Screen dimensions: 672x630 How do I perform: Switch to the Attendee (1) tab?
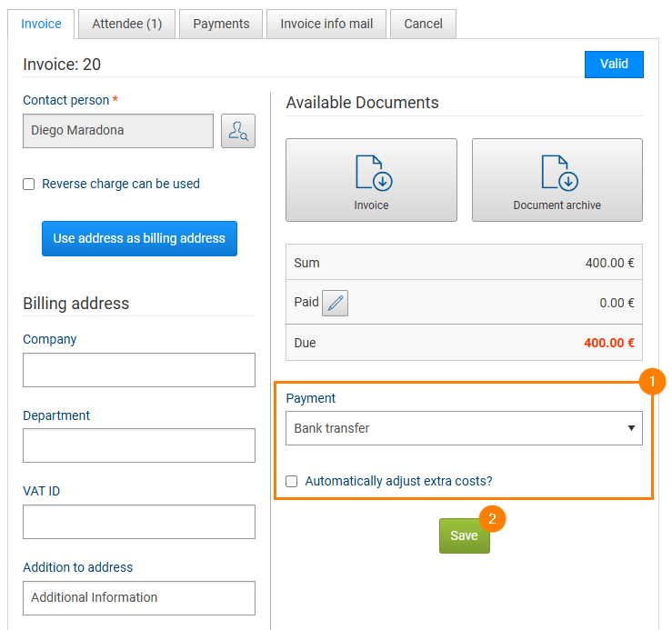tap(126, 25)
